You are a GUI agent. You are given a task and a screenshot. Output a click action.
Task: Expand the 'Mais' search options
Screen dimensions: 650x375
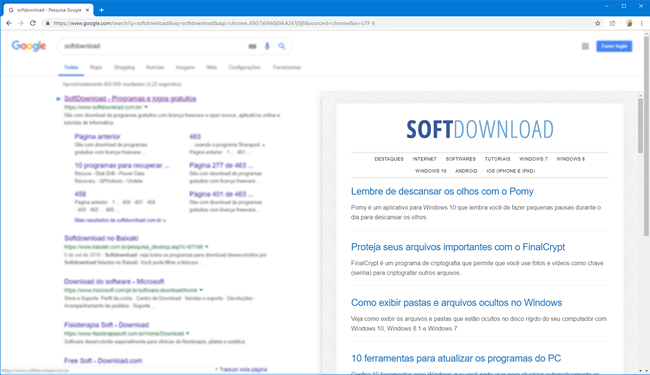[211, 67]
